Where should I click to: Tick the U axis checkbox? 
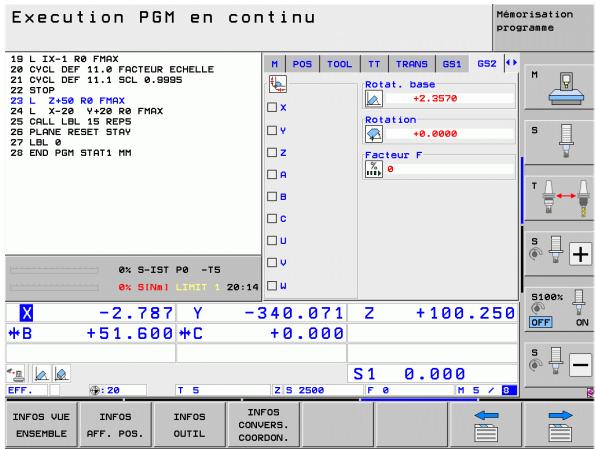(272, 241)
